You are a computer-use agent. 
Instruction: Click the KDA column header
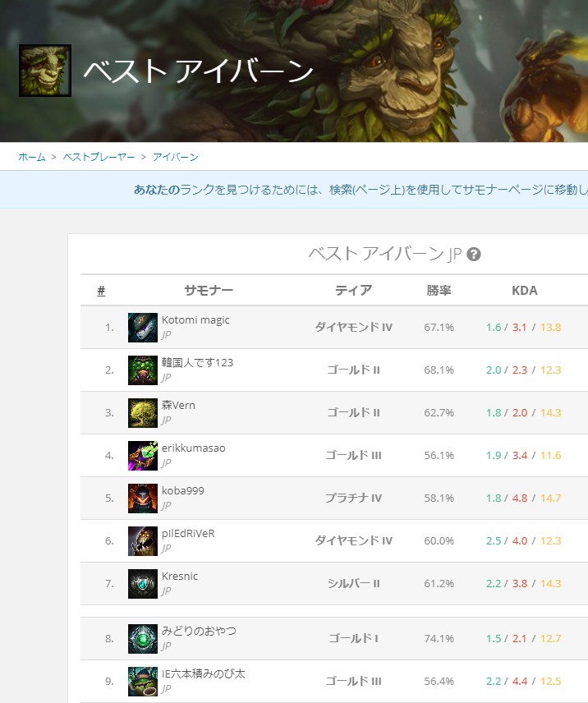click(525, 291)
